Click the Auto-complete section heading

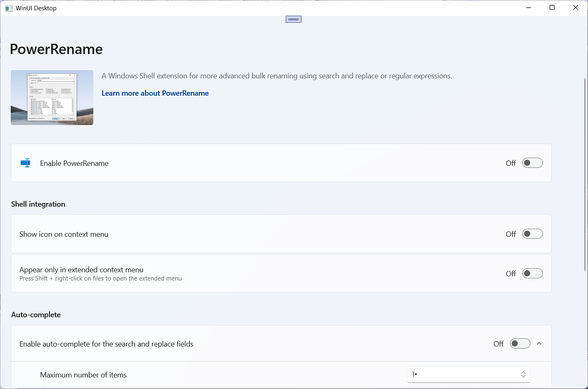click(x=36, y=315)
